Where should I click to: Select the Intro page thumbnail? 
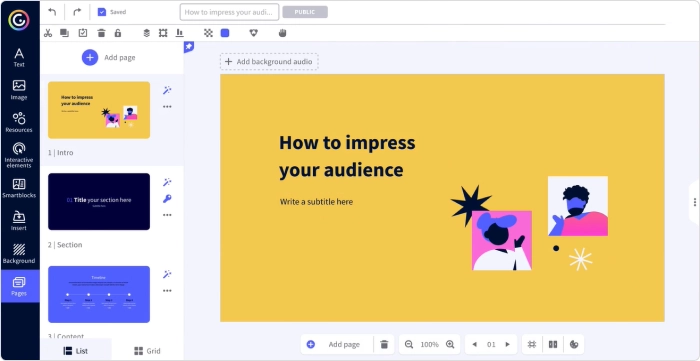99,110
